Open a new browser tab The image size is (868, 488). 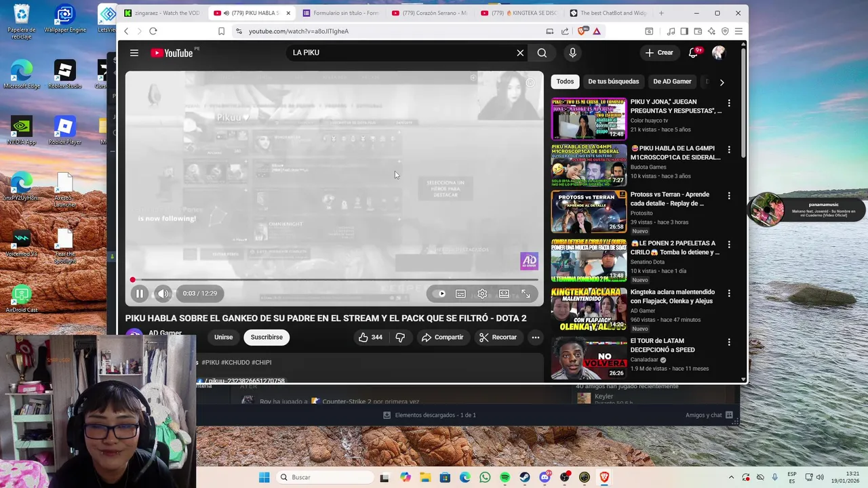661,13
